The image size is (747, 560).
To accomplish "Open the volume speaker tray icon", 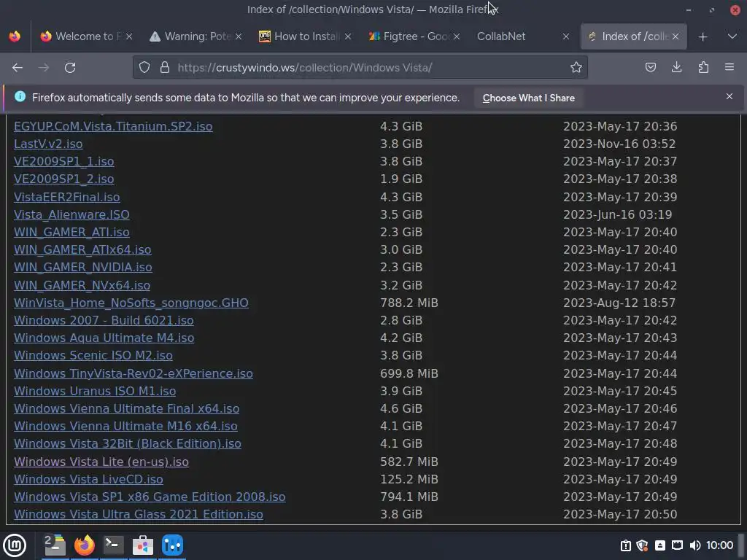I will click(x=695, y=545).
